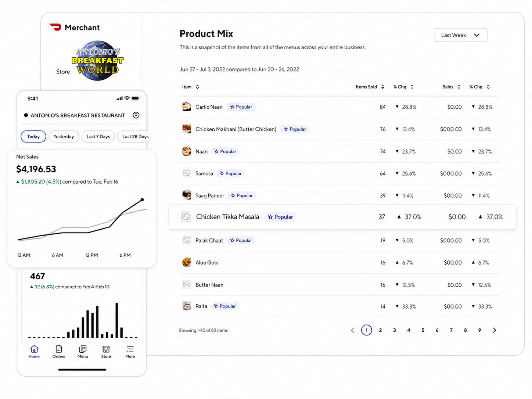Sort by Items Sold % Chg column

403,87
